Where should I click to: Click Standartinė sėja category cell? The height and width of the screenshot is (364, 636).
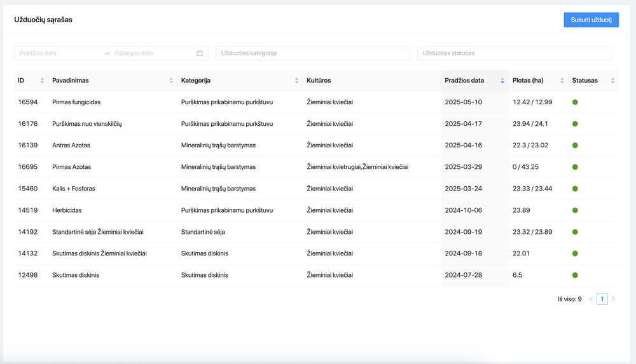coord(203,232)
